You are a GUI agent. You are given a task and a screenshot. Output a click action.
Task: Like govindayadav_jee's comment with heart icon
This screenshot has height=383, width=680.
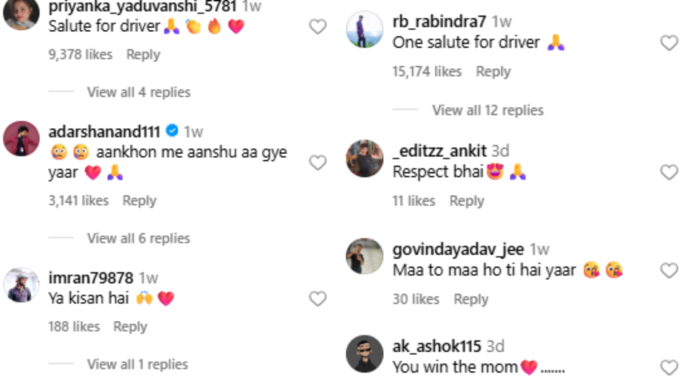pyautogui.click(x=669, y=271)
